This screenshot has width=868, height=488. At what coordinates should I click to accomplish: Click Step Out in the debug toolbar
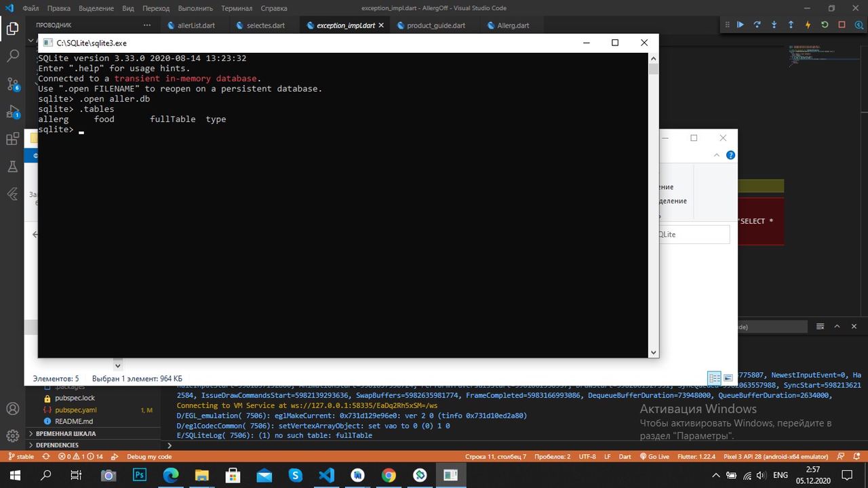[791, 25]
